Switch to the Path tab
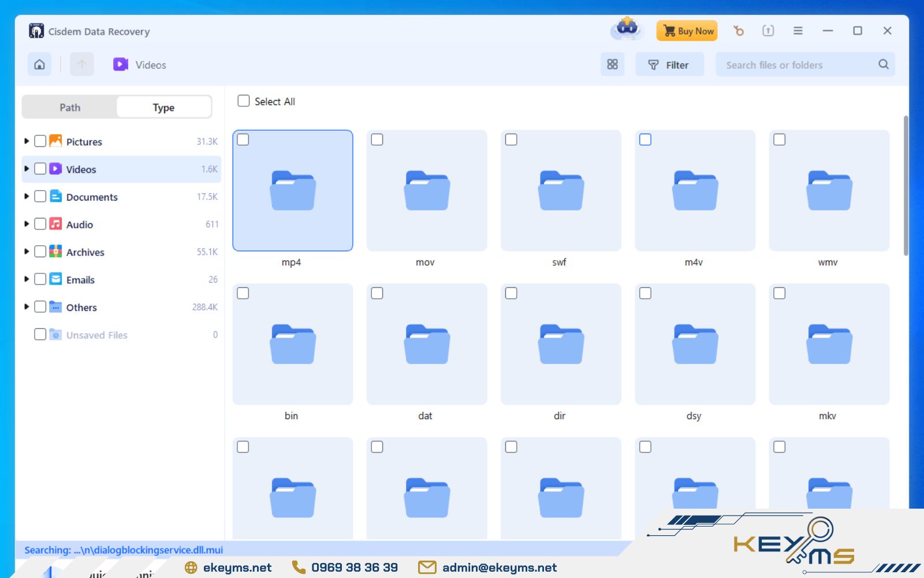The image size is (924, 578). (x=69, y=107)
